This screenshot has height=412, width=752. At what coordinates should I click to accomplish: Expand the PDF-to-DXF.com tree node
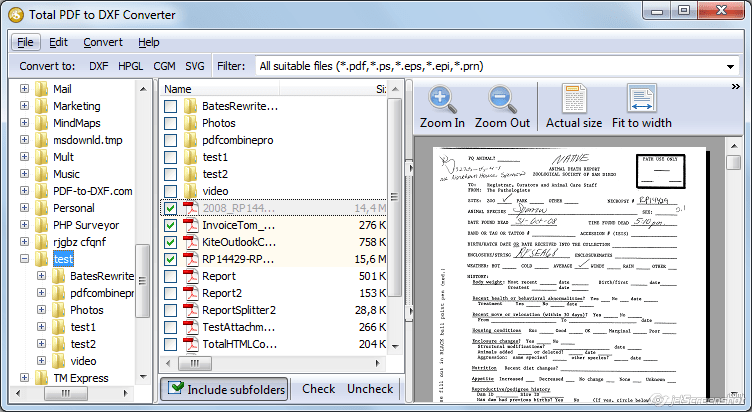click(24, 191)
